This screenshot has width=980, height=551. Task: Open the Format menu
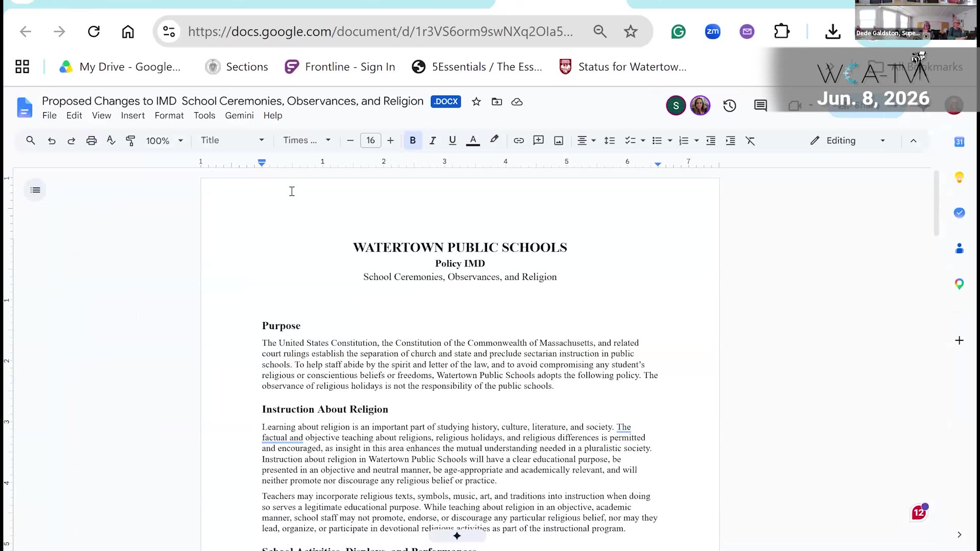pyautogui.click(x=169, y=115)
